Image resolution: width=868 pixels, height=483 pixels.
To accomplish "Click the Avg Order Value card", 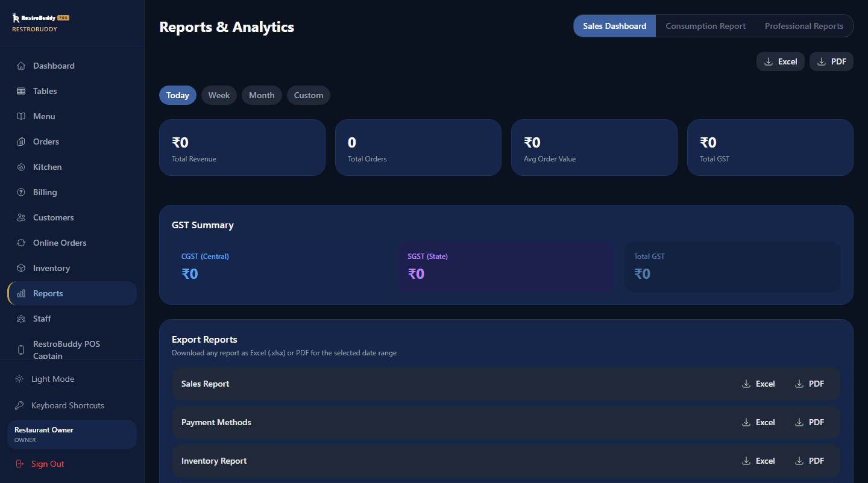I will coord(594,148).
